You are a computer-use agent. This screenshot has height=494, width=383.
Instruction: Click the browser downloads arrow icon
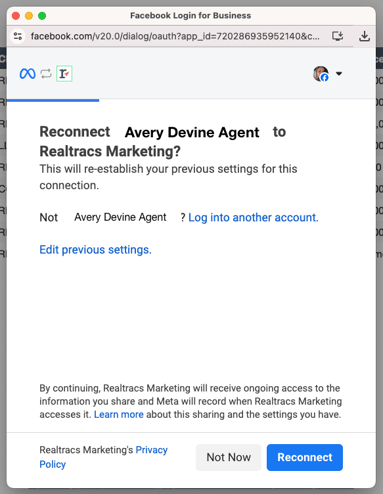[364, 36]
